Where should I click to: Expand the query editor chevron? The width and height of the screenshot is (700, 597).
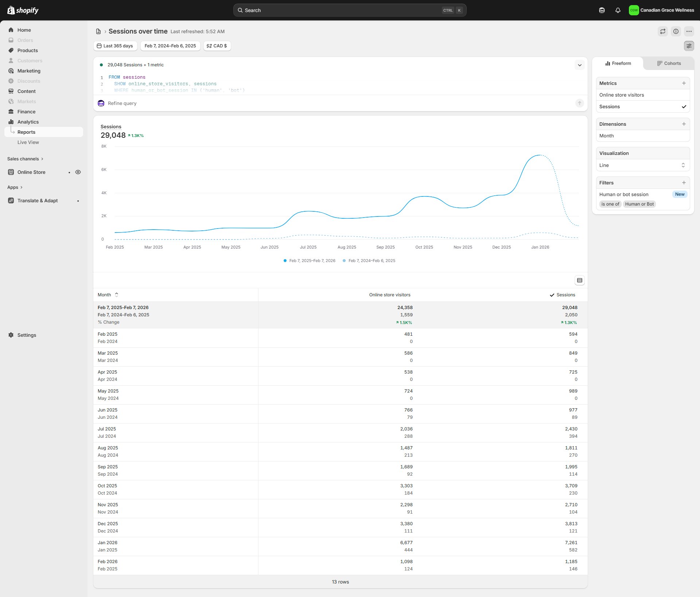[579, 65]
